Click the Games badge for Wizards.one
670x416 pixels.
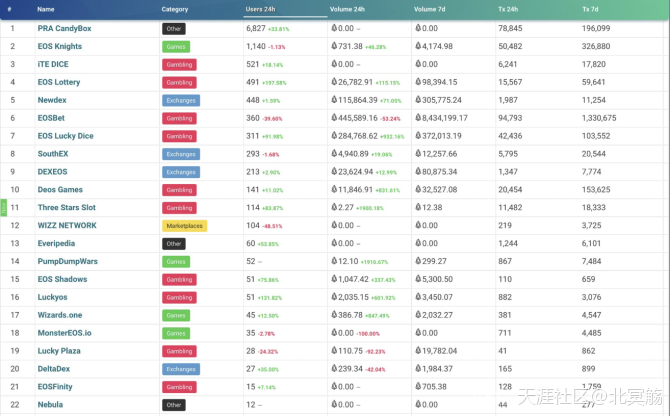[x=176, y=316]
